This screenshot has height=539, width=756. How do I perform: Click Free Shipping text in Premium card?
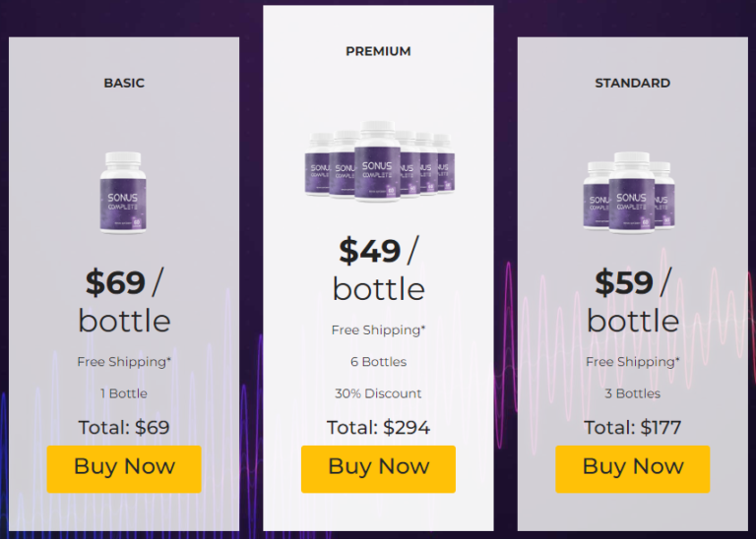[378, 330]
